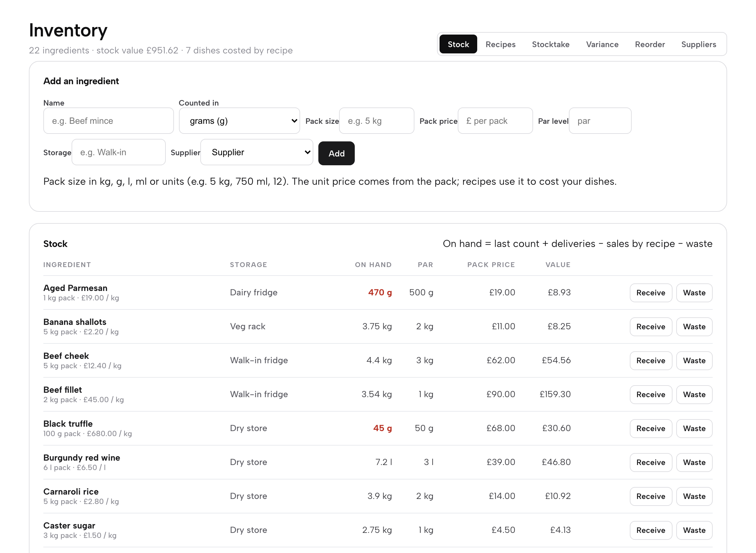Switch to the Stock tab

click(x=458, y=44)
